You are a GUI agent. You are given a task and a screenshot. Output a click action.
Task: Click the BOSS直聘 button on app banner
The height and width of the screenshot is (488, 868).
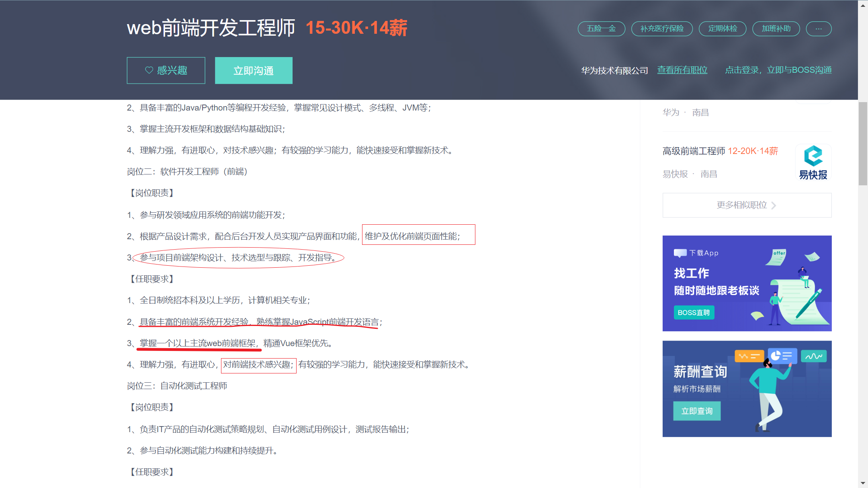coord(694,312)
